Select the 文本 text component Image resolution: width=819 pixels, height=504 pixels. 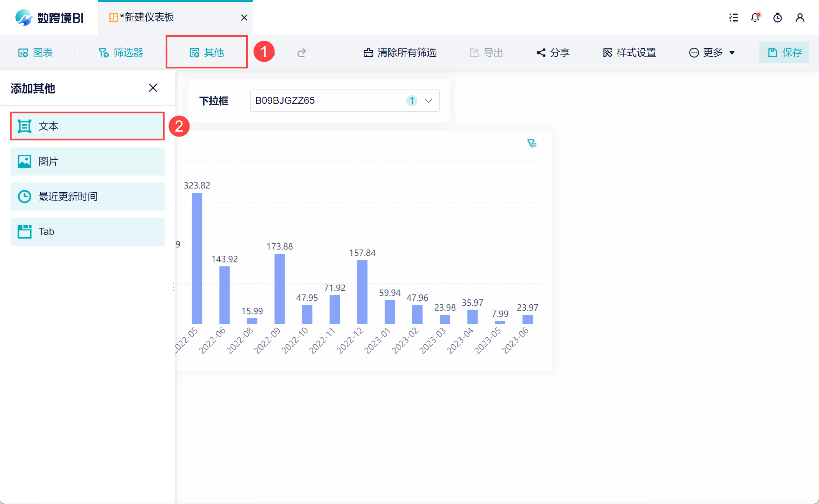[87, 126]
